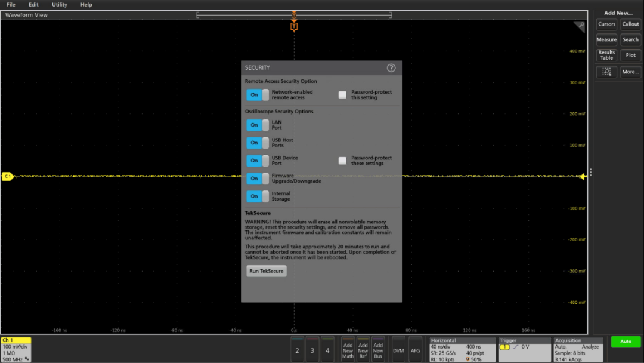Select the draw-a-box zoom tool
Viewport: 644px width, 363px height.
tap(606, 72)
